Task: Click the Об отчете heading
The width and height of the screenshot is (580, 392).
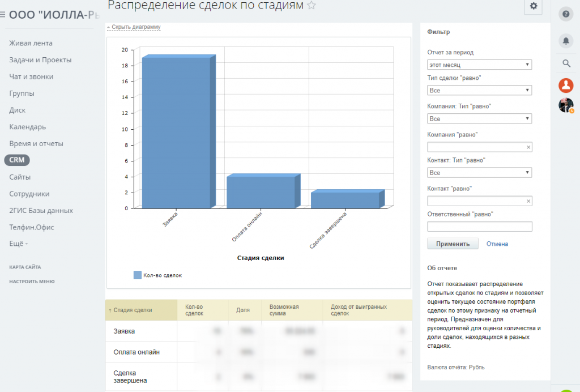Action: (442, 268)
